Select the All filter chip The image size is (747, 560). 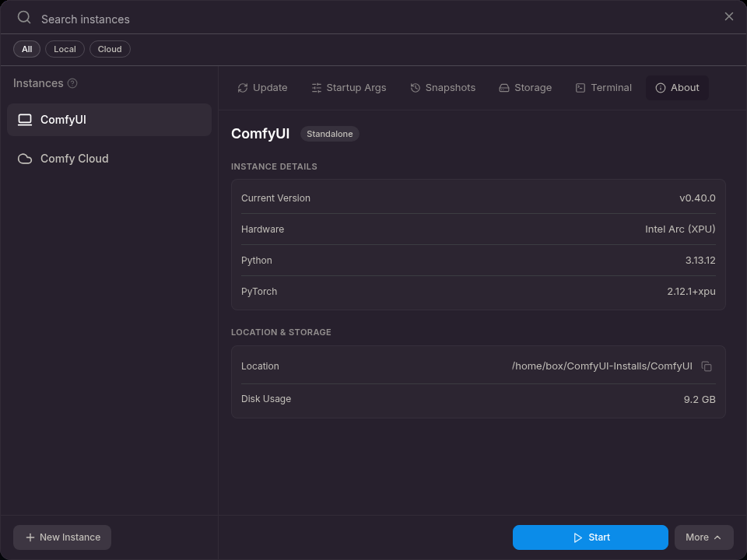tap(26, 49)
